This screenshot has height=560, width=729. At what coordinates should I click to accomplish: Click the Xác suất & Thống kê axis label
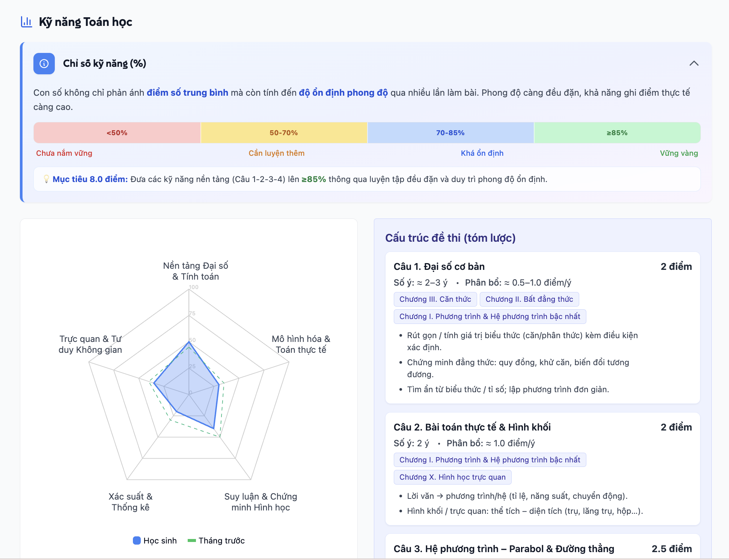131,502
